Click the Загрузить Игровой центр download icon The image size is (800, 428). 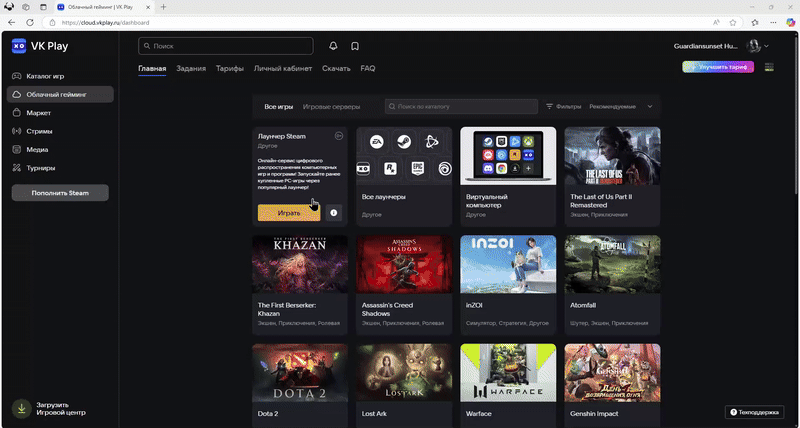(x=21, y=409)
